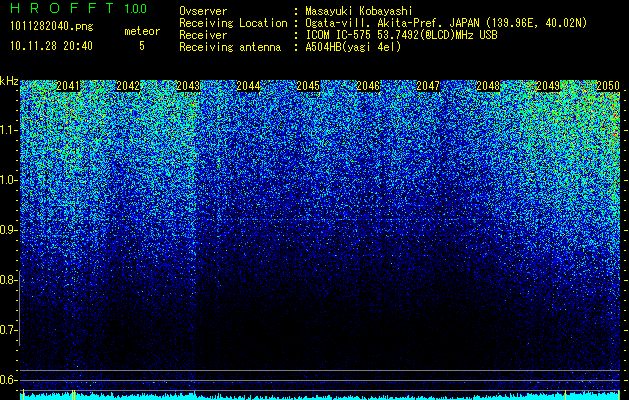The width and height of the screenshot is (629, 400).
Task: Click the Ovserver field label
Action: [x=203, y=11]
